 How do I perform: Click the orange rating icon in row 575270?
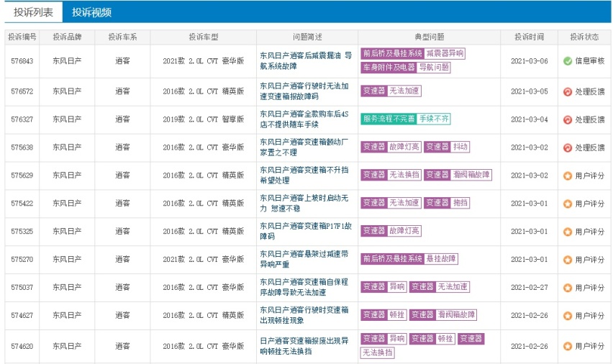tap(568, 260)
